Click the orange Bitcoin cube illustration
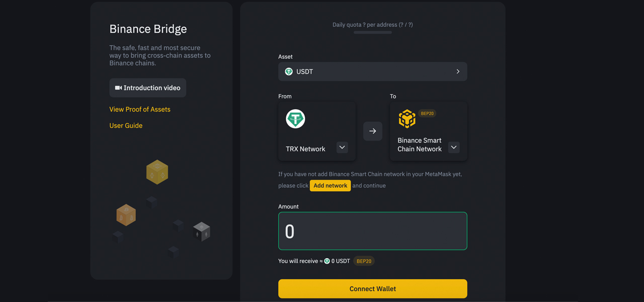 click(x=126, y=215)
